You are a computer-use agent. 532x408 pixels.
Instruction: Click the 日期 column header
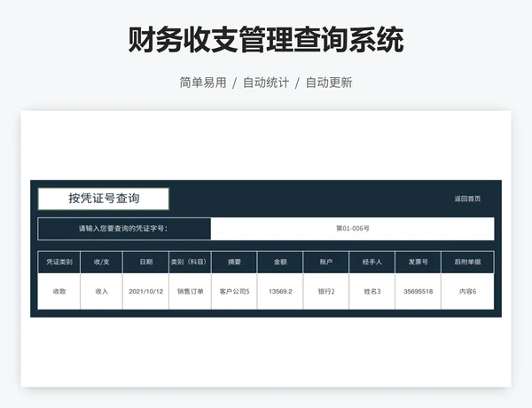(146, 262)
